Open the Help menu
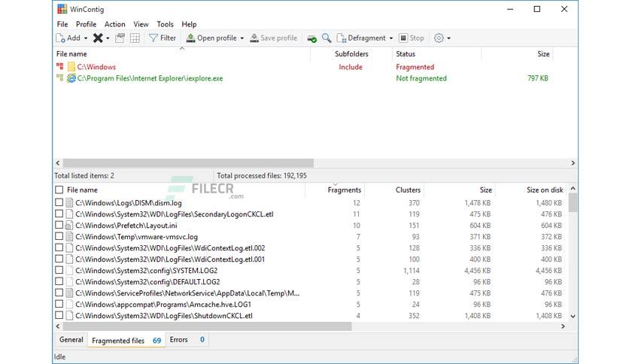This screenshot has width=629, height=364. coord(189,24)
